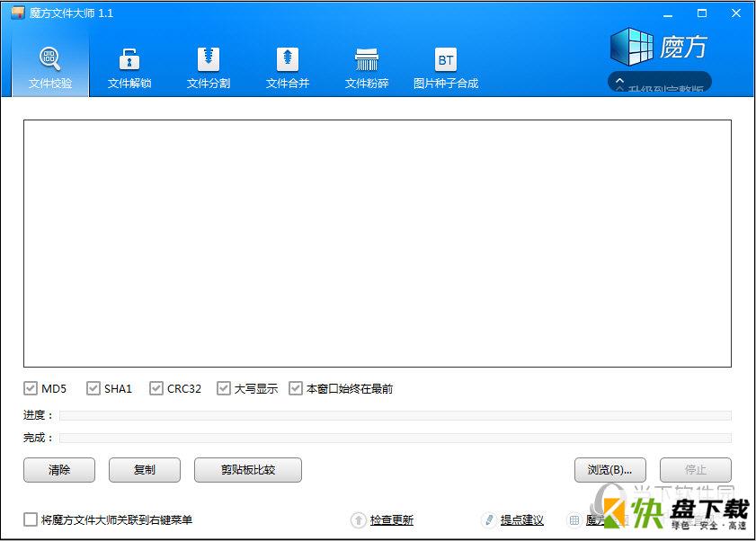
Task: Expand the upgrade banner chevron under the logo
Action: (x=619, y=83)
